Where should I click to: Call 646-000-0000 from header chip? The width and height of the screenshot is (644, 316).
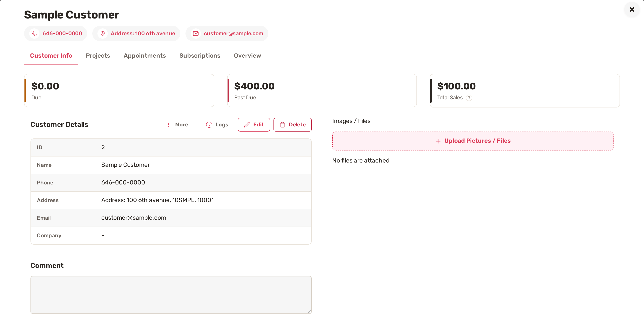56,34
